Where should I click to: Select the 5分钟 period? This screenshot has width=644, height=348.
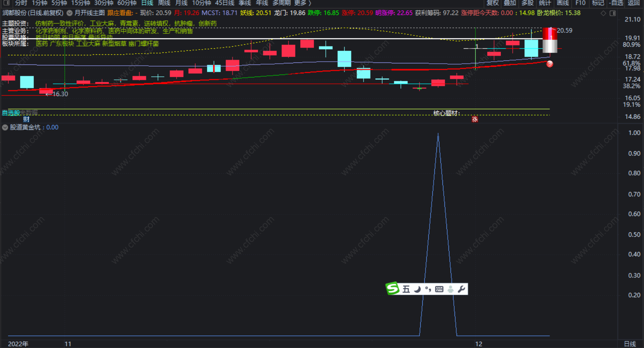(x=59, y=3)
